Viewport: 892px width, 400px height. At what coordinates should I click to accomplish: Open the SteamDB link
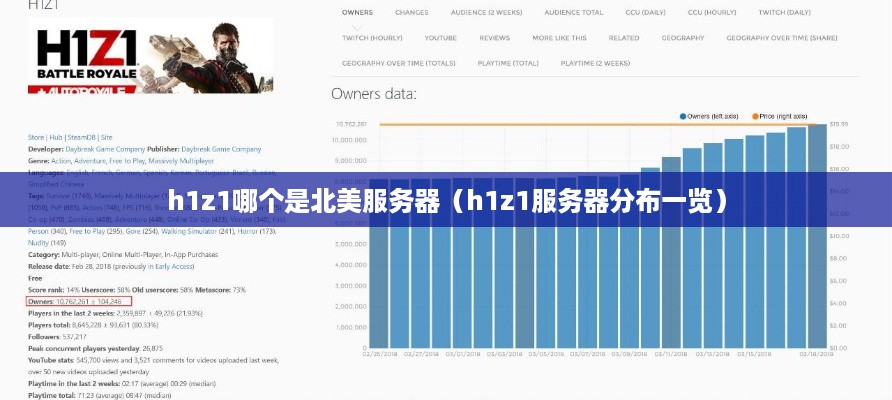82,137
